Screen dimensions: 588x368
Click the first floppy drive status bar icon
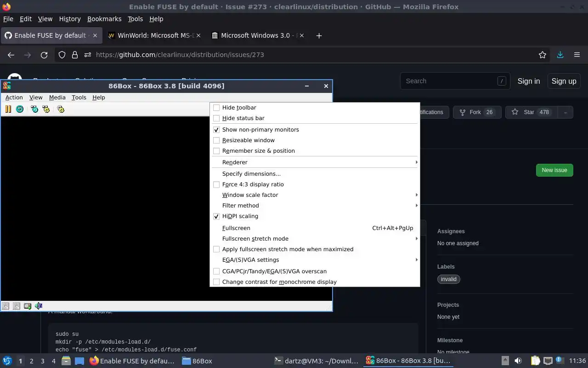(6, 306)
